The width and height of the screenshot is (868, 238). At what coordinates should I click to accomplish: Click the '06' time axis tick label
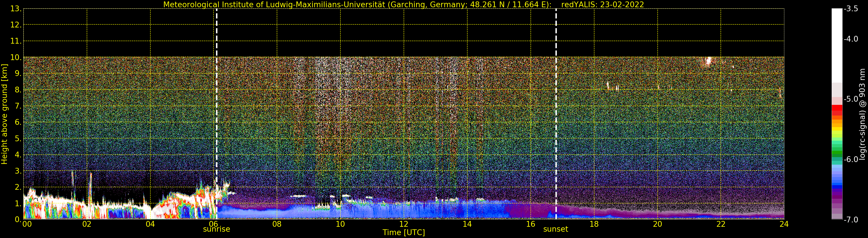coord(214,224)
